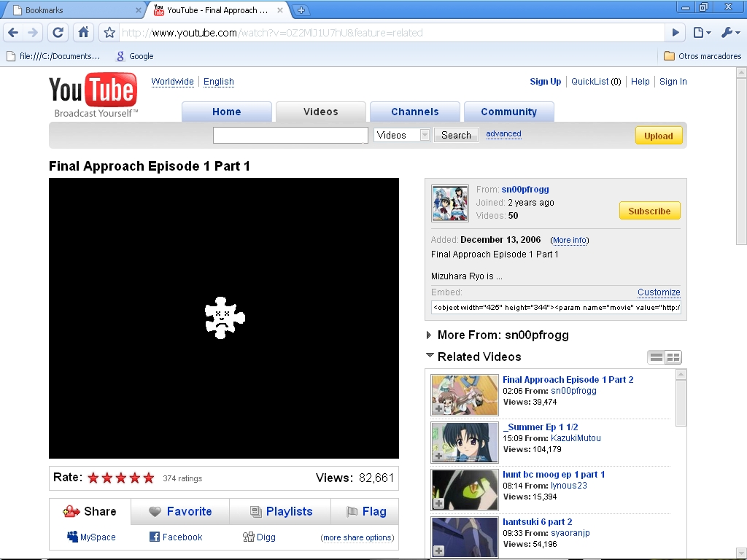This screenshot has height=560, width=747.
Task: Switch related videos to list view
Action: (657, 357)
